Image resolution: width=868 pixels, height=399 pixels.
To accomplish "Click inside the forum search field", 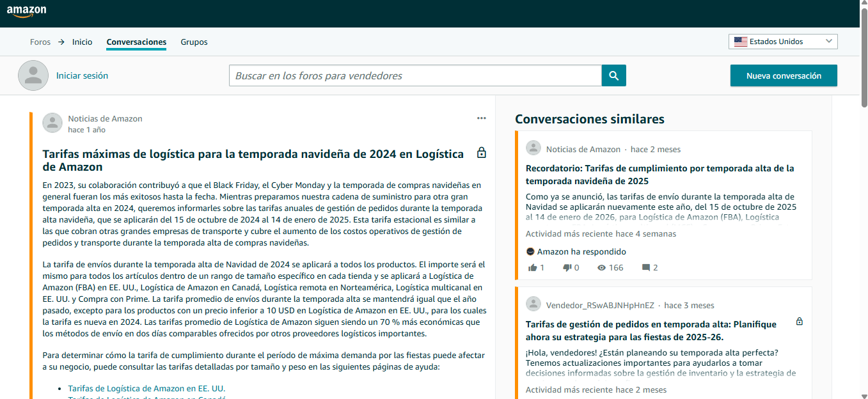I will coord(416,75).
